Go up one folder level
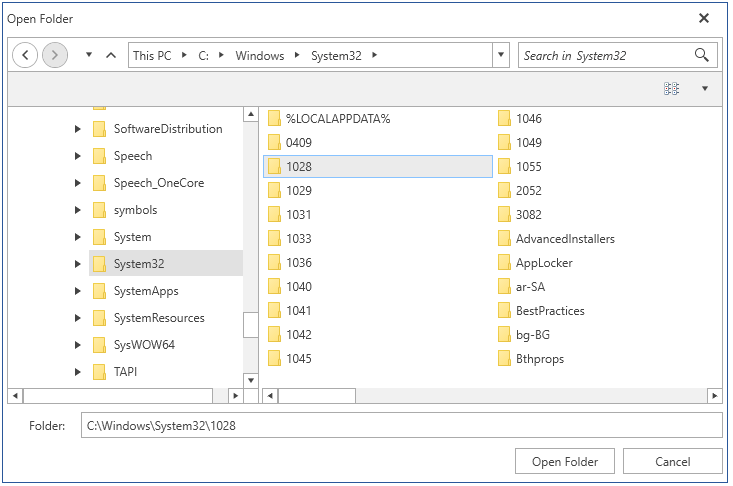Image resolution: width=733 pixels, height=486 pixels. tap(111, 55)
